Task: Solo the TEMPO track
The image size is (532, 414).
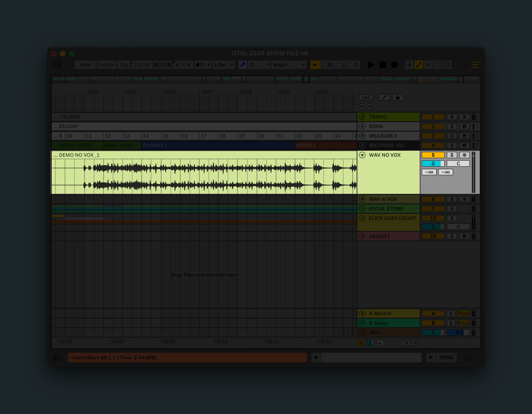Action: (452, 117)
